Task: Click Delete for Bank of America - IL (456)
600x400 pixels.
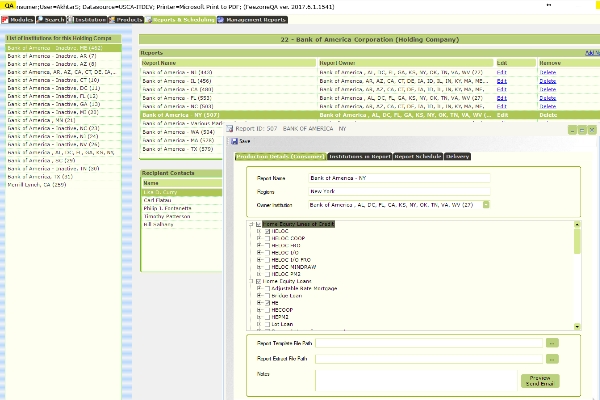Action: coord(548,81)
